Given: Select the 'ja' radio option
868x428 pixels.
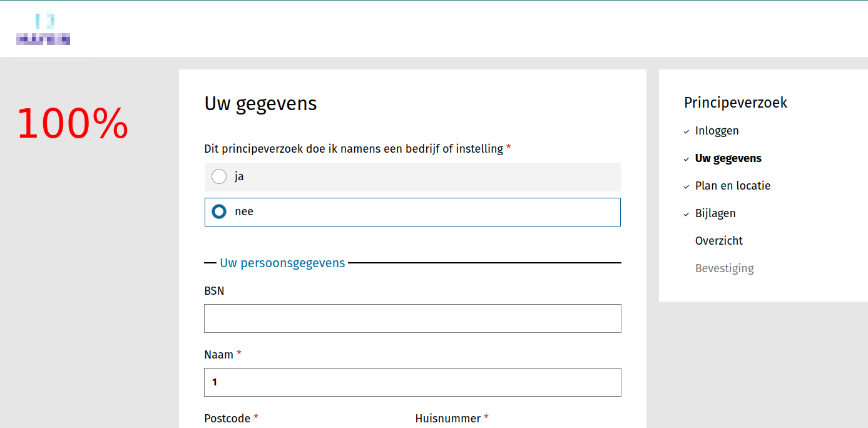Looking at the screenshot, I should (x=412, y=177).
